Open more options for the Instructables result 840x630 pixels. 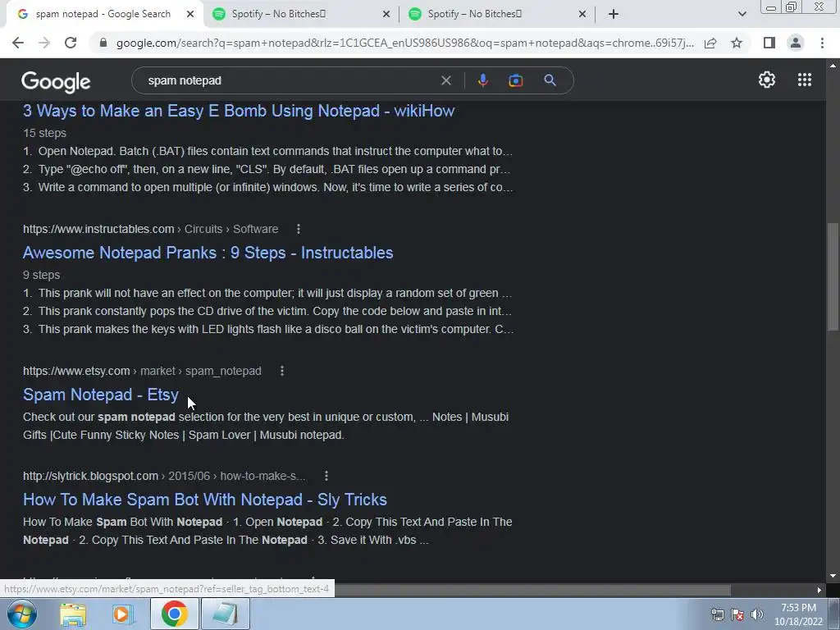point(299,230)
